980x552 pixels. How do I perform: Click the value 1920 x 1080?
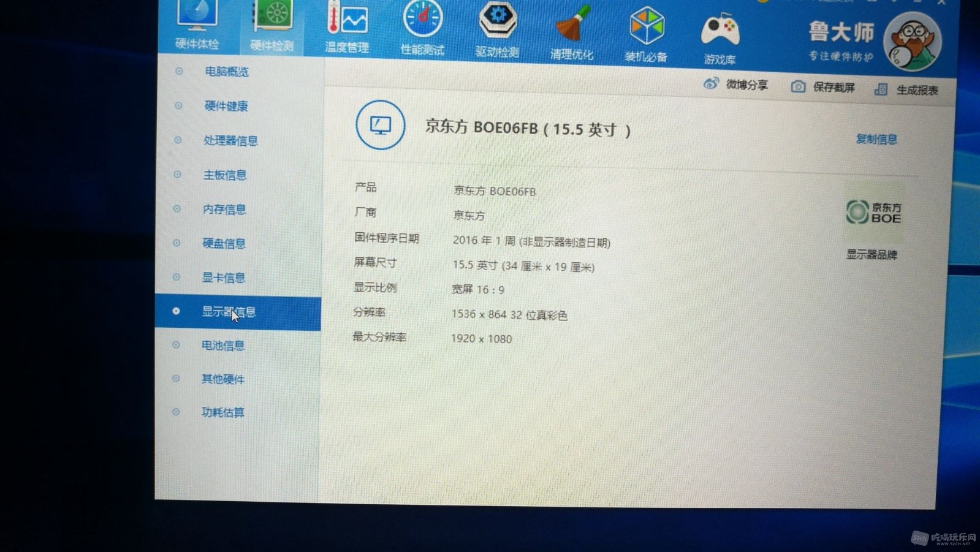481,339
